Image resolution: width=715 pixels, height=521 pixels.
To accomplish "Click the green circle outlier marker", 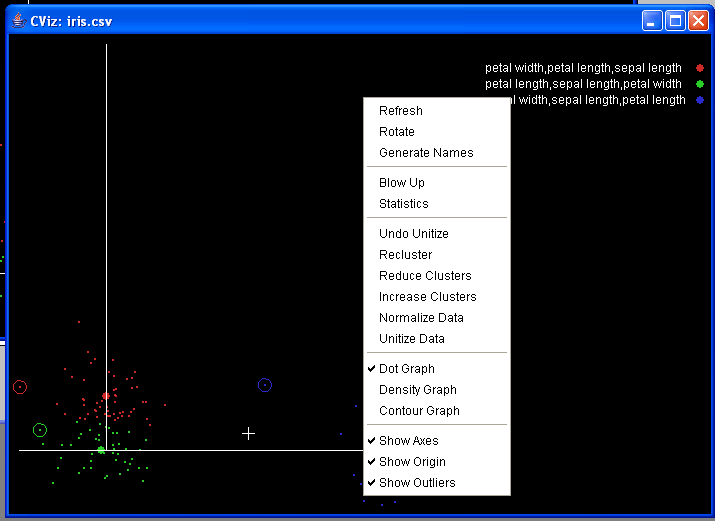I will pos(40,430).
